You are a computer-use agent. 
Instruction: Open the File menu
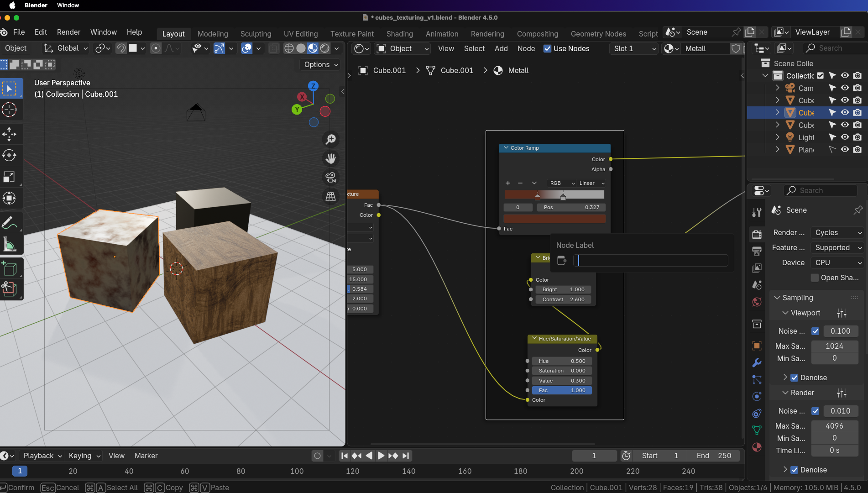19,32
